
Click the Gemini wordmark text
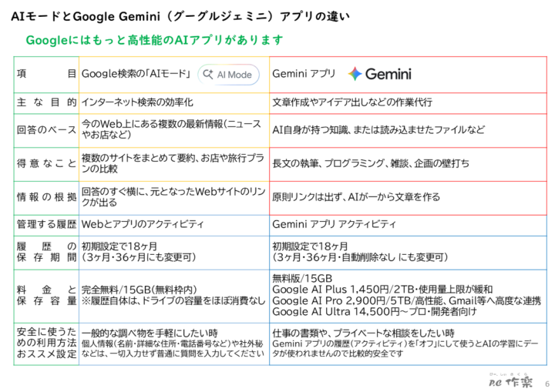[388, 74]
